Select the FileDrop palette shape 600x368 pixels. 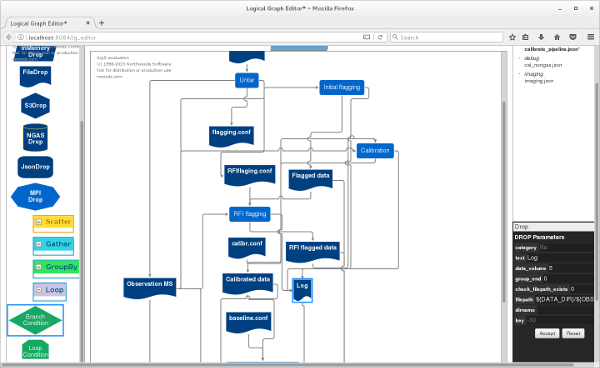point(35,76)
